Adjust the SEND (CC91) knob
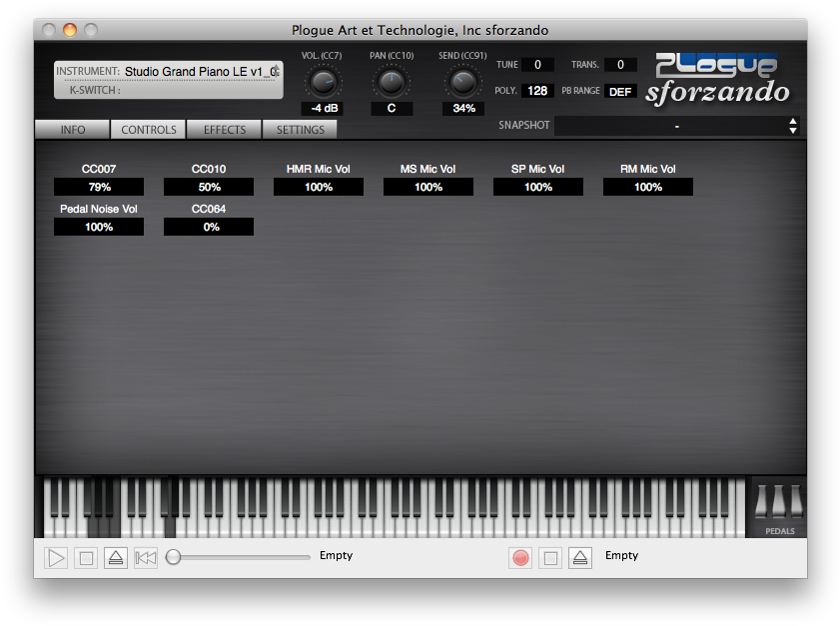 point(462,82)
